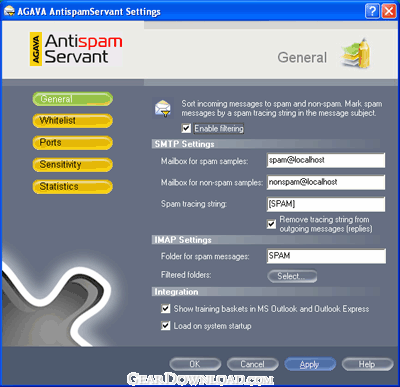400x387 pixels.
Task: Click the Cancel button
Action: pos(253,364)
